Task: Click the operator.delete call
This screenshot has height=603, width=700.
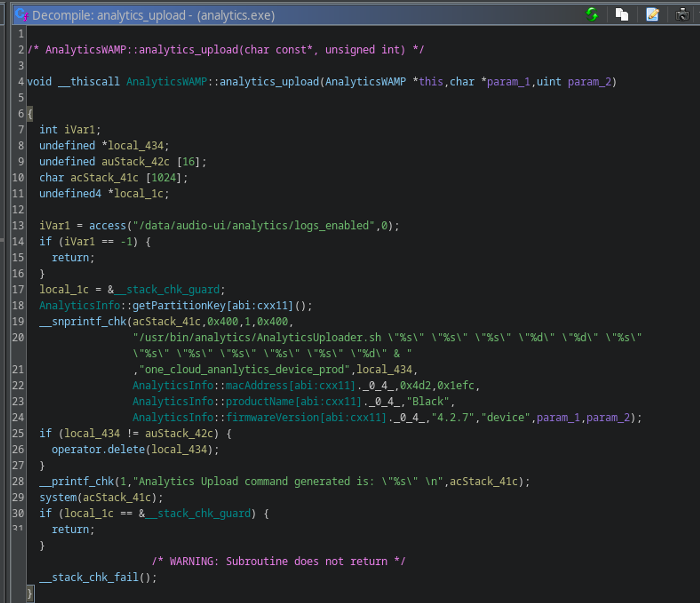Action: (98, 449)
